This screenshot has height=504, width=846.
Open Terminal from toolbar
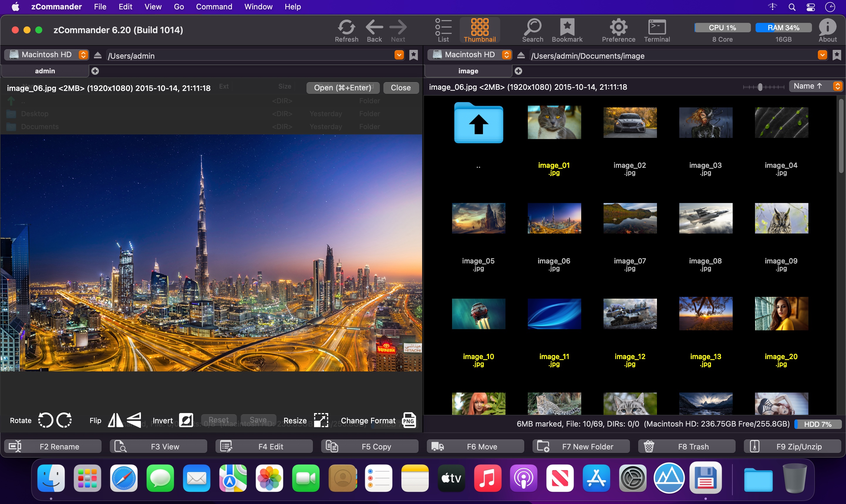point(657,31)
